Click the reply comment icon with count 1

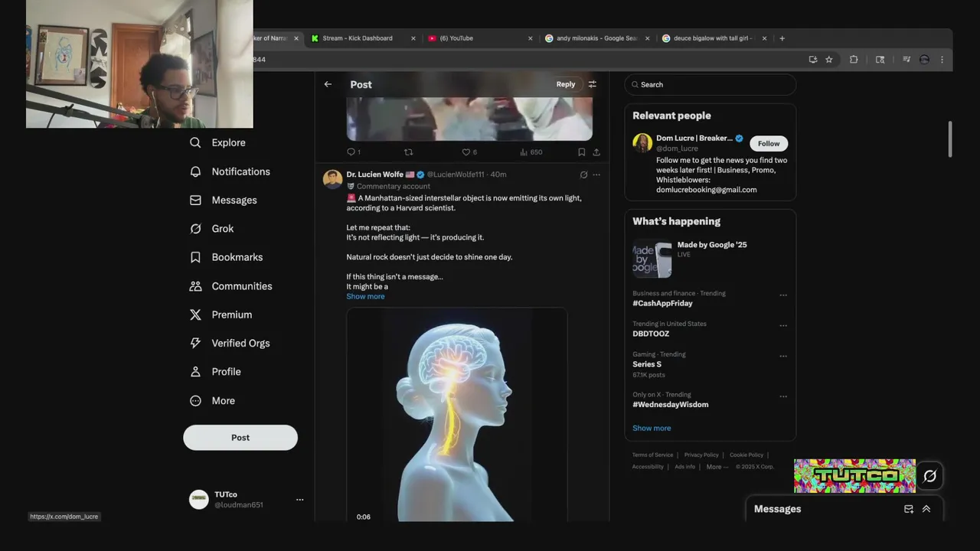point(354,152)
